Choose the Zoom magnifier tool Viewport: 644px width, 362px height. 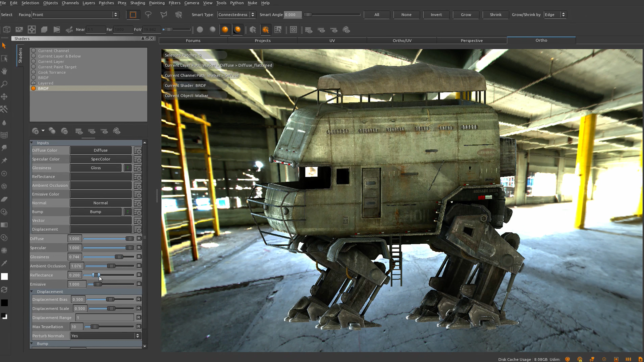(x=4, y=84)
